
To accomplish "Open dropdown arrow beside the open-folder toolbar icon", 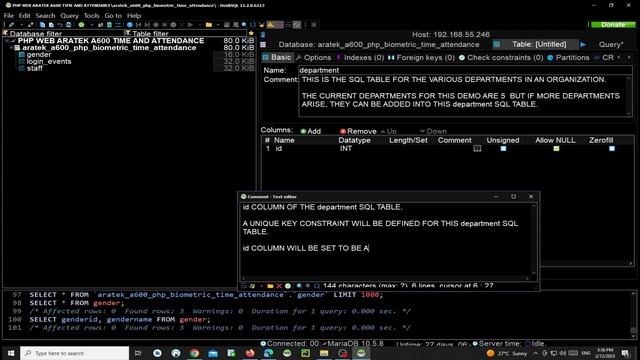I will click(218, 25).
